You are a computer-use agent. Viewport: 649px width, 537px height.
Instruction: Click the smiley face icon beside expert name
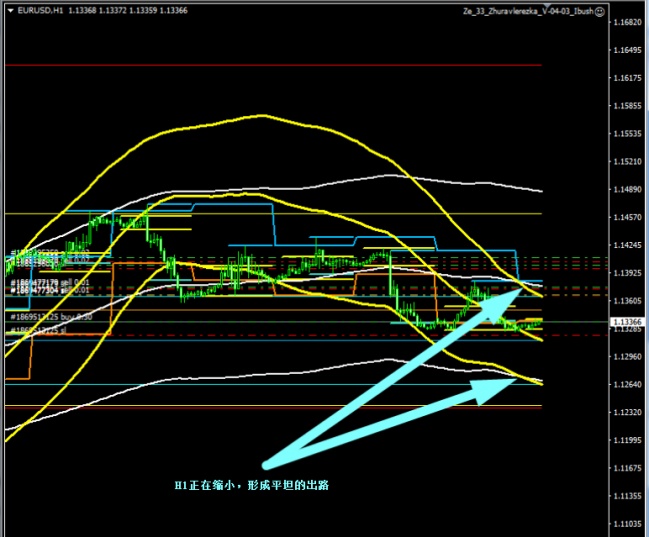(599, 12)
